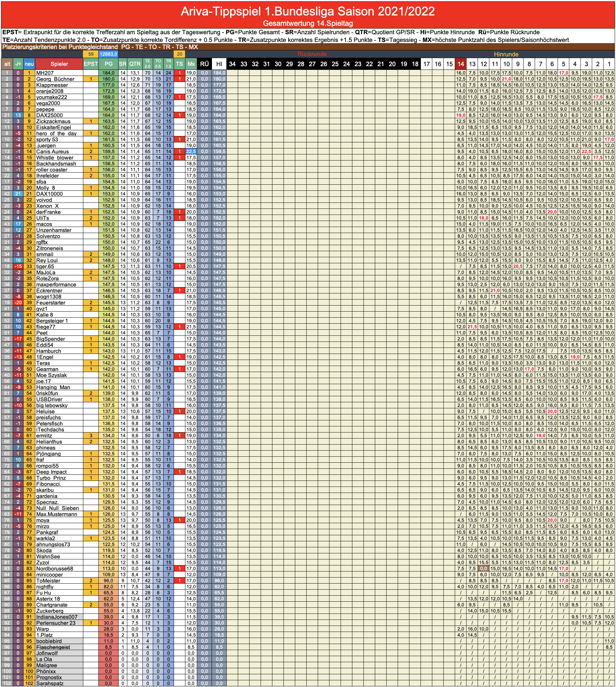Click the 'QTR' column header

135,63
